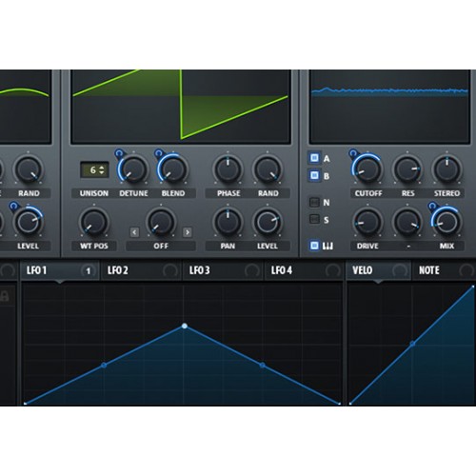Click the Unison voices stepper arrows
The width and height of the screenshot is (476, 476).
[102, 170]
